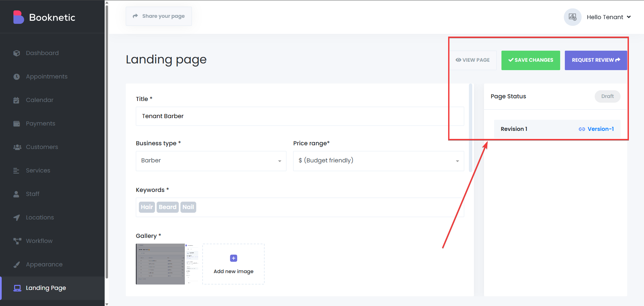644x306 pixels.
Task: Click the plus icon for new image
Action: tap(233, 258)
